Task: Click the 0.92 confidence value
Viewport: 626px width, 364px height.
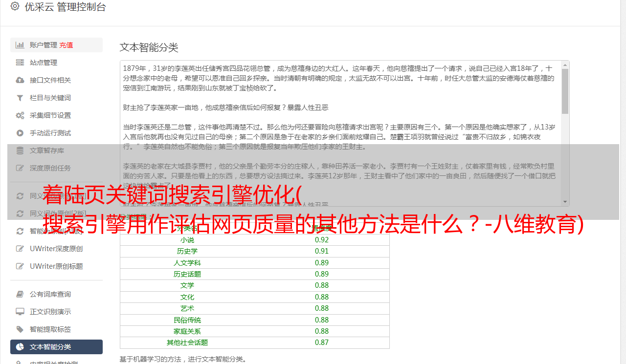Action: click(322, 240)
